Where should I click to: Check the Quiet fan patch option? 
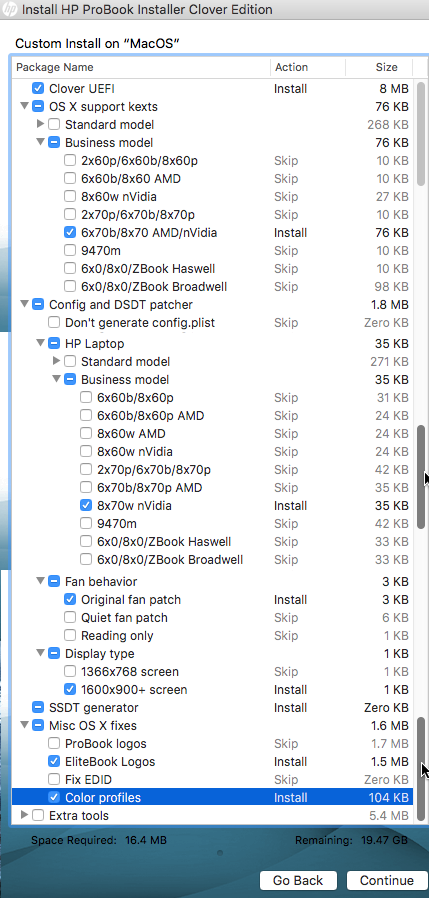click(70, 618)
